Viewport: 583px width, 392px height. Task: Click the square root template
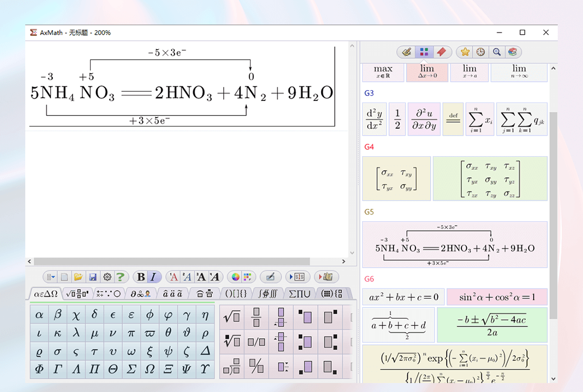click(232, 317)
